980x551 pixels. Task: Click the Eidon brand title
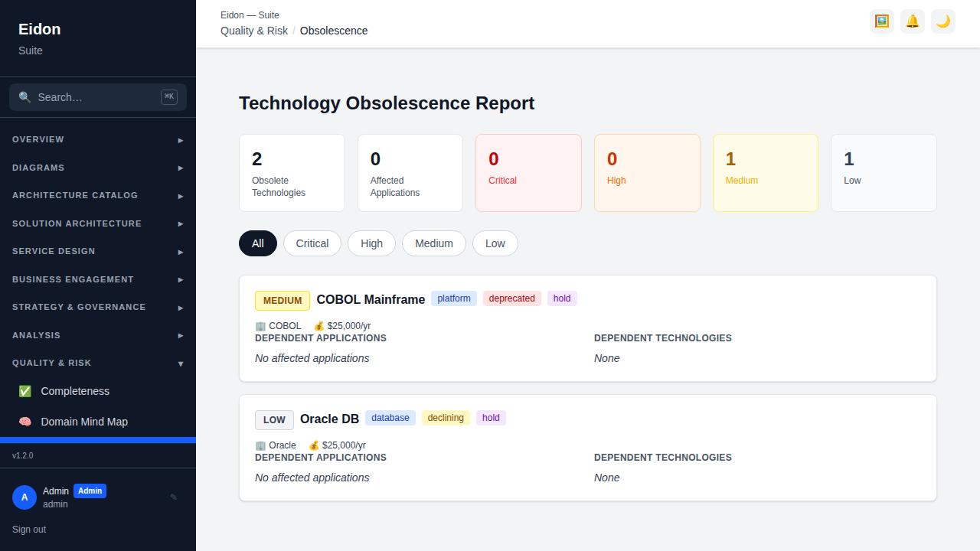pos(40,29)
